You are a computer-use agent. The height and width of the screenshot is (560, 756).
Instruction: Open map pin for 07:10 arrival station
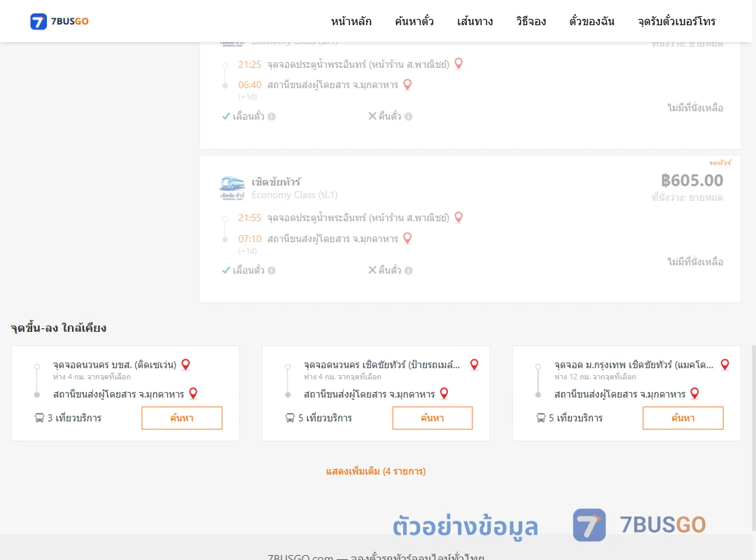[x=407, y=238]
